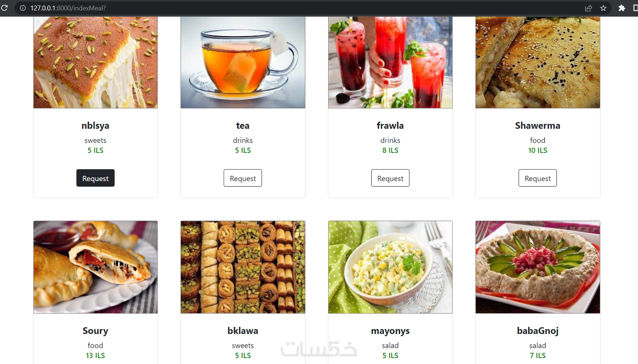Image resolution: width=638 pixels, height=364 pixels.
Task: Open the mayonys salad bowl photo
Action: tap(390, 267)
